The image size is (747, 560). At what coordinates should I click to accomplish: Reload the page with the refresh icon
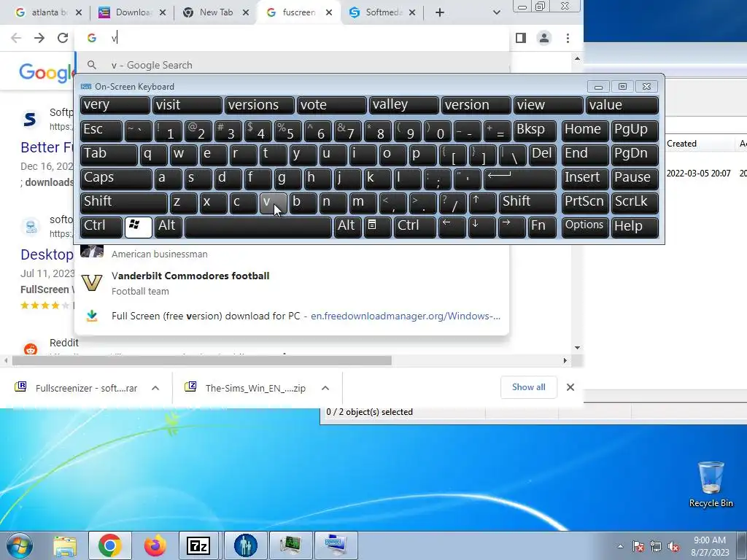point(63,38)
